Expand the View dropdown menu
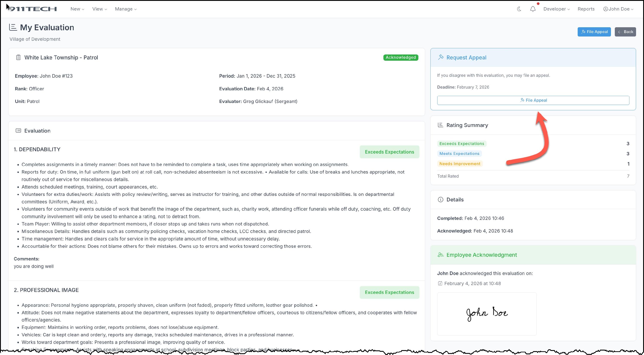This screenshot has height=355, width=644. click(x=100, y=9)
